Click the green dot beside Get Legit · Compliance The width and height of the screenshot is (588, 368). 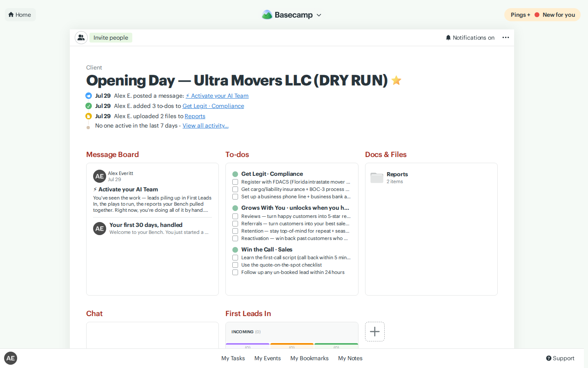235,174
